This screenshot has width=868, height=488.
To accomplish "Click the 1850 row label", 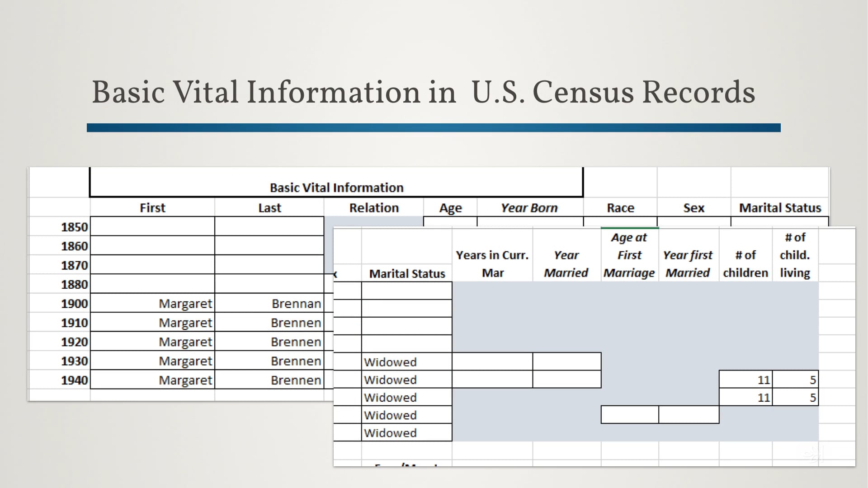I will [x=75, y=227].
